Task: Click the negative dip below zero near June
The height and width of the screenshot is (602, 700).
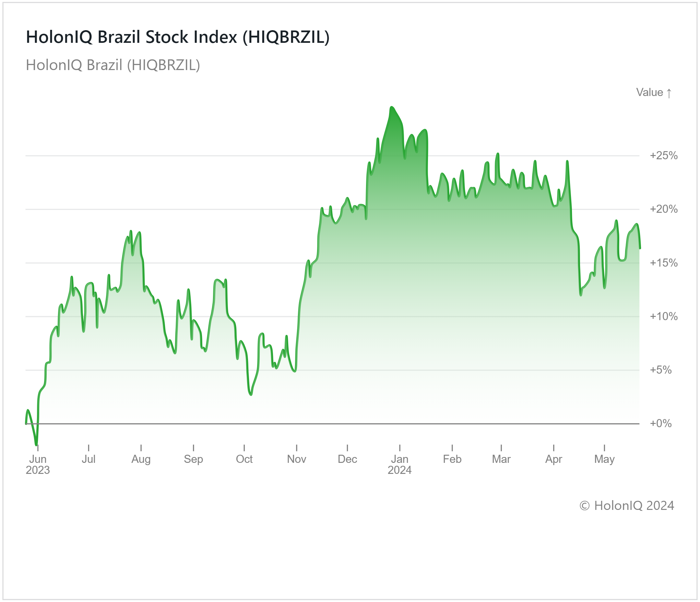Action: coord(36,444)
